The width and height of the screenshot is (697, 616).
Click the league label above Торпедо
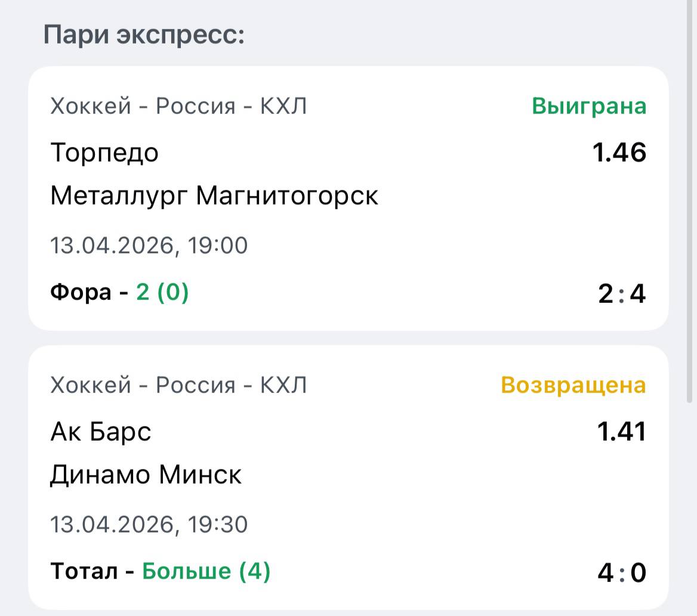click(178, 106)
